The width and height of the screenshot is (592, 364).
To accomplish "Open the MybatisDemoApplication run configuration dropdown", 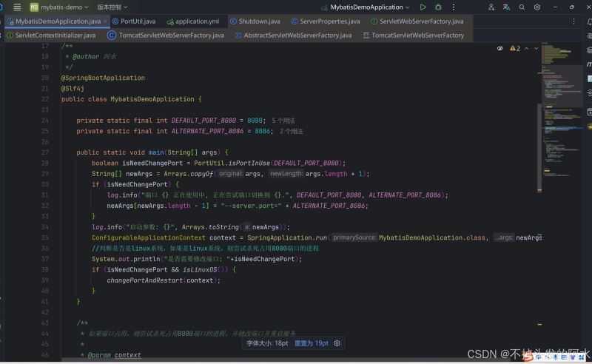I will click(x=366, y=7).
